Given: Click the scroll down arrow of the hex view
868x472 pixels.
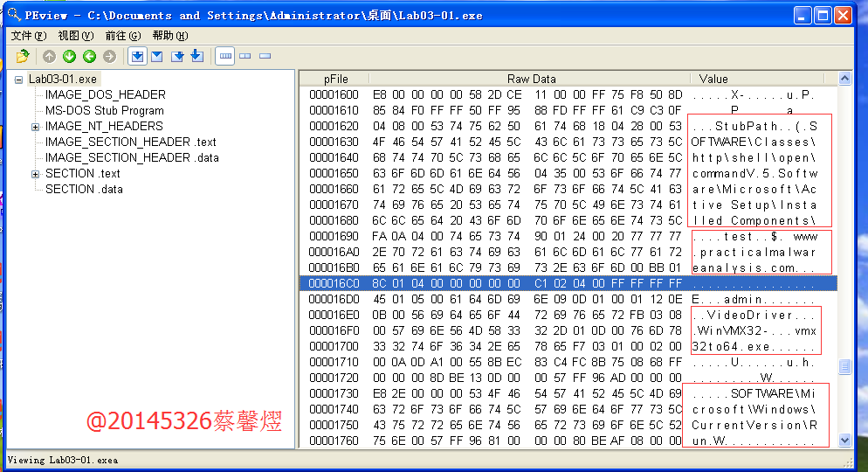Looking at the screenshot, I should (x=844, y=441).
